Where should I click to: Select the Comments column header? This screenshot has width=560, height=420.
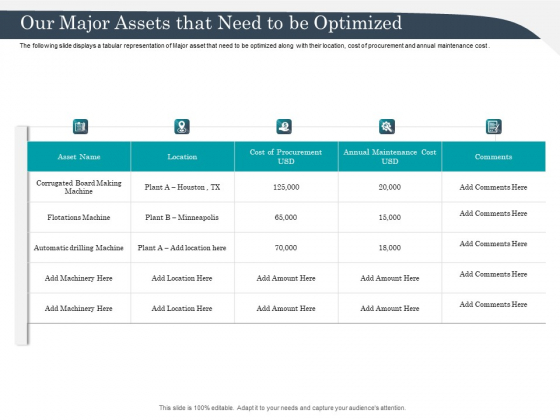pos(494,156)
